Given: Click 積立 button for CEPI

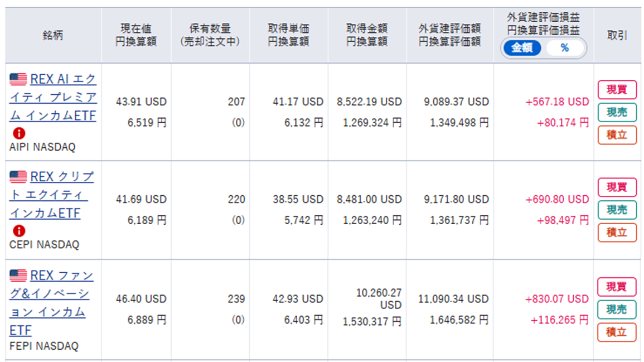Looking at the screenshot, I should coord(617,233).
